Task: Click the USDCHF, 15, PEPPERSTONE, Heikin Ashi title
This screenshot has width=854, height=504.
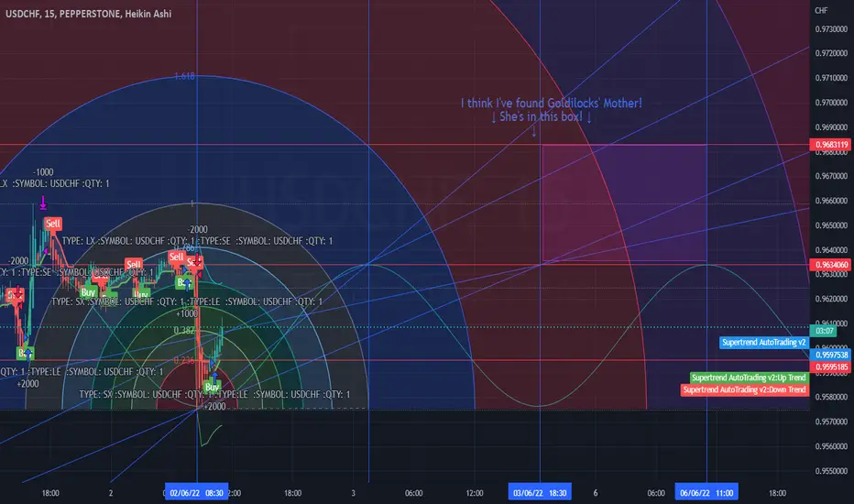Action: click(88, 14)
